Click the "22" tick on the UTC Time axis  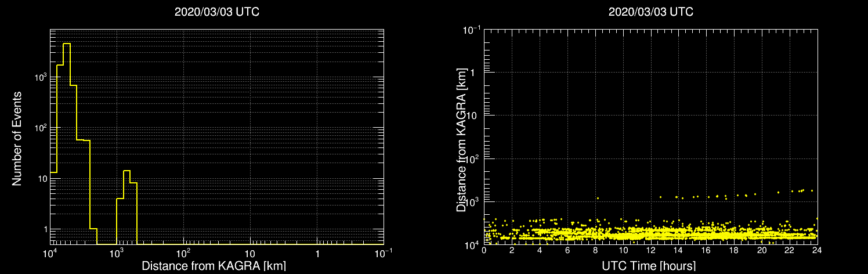(790, 250)
